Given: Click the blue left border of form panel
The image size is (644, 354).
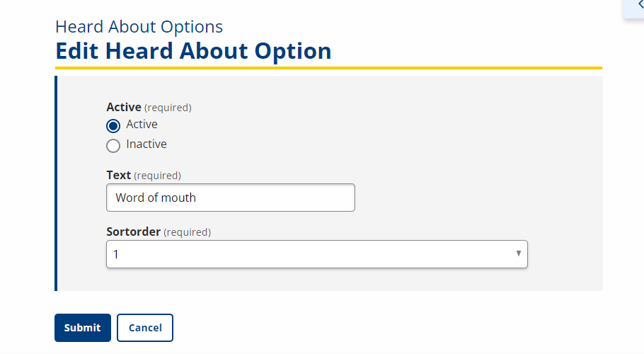Looking at the screenshot, I should point(56,183).
